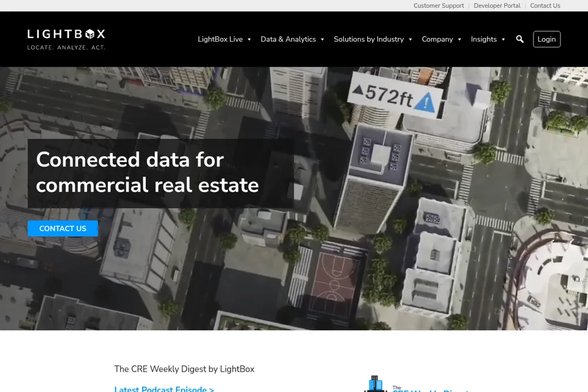This screenshot has height=392, width=588.
Task: Expand the Company menu arrow
Action: [x=459, y=39]
